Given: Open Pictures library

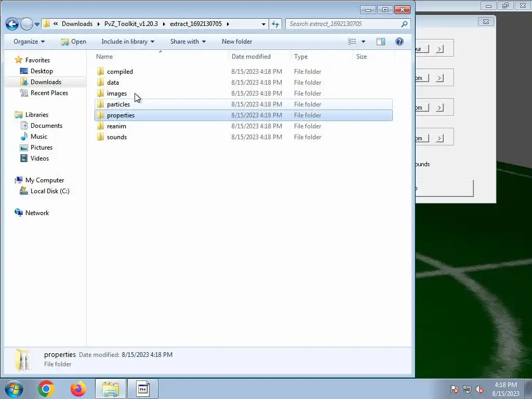Looking at the screenshot, I should coord(42,147).
